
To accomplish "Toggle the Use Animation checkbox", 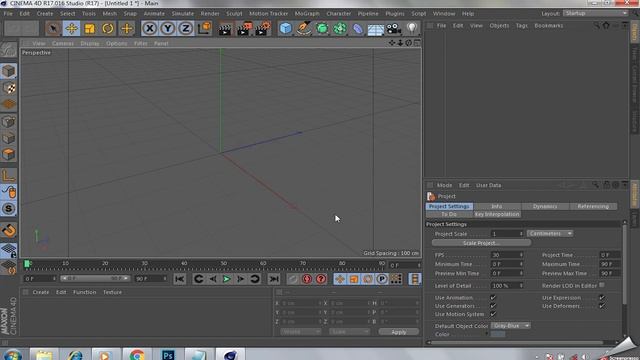I will [x=493, y=298].
